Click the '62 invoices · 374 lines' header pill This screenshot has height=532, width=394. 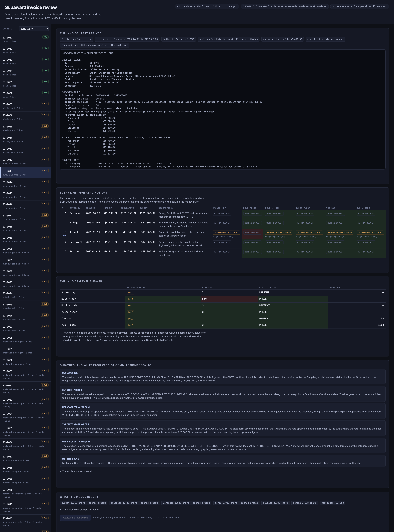click(x=207, y=6)
